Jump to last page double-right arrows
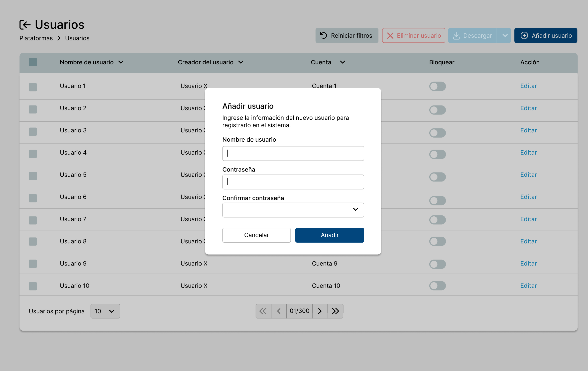This screenshot has height=371, width=588. [x=335, y=311]
